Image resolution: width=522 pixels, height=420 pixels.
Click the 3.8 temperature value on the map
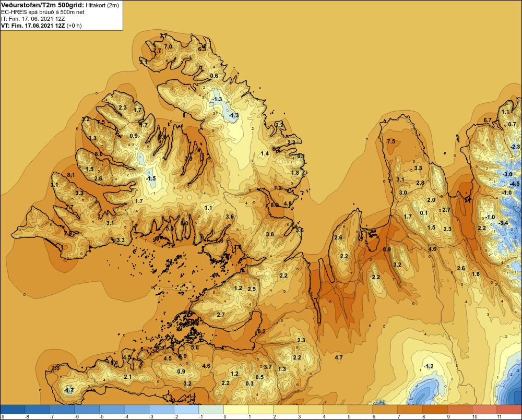(x=270, y=234)
